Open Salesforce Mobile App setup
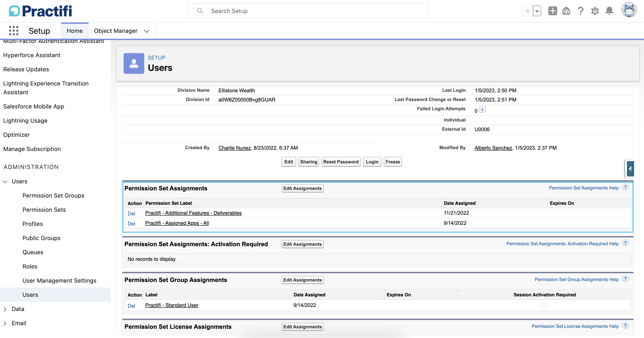This screenshot has width=644, height=338. 34,106
